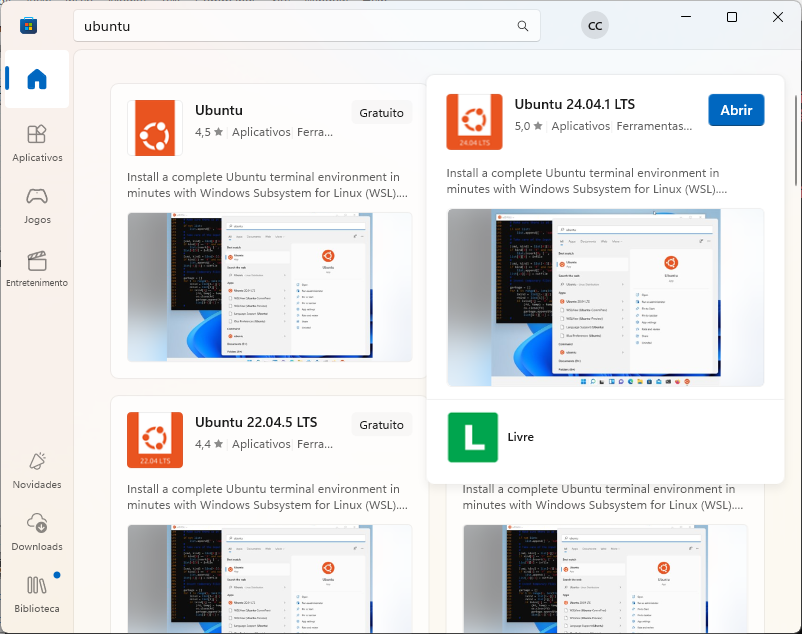Open the first Ubuntu result screenshot thumbnail

269,286
